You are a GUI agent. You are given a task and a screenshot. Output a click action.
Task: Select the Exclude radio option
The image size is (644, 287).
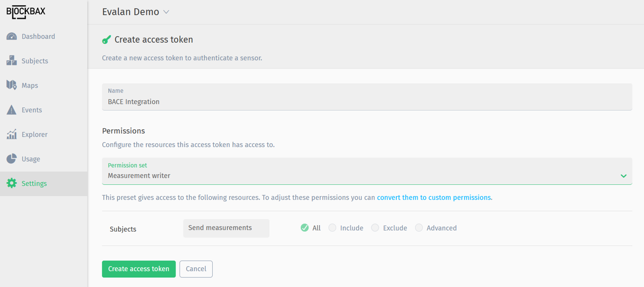click(x=375, y=228)
